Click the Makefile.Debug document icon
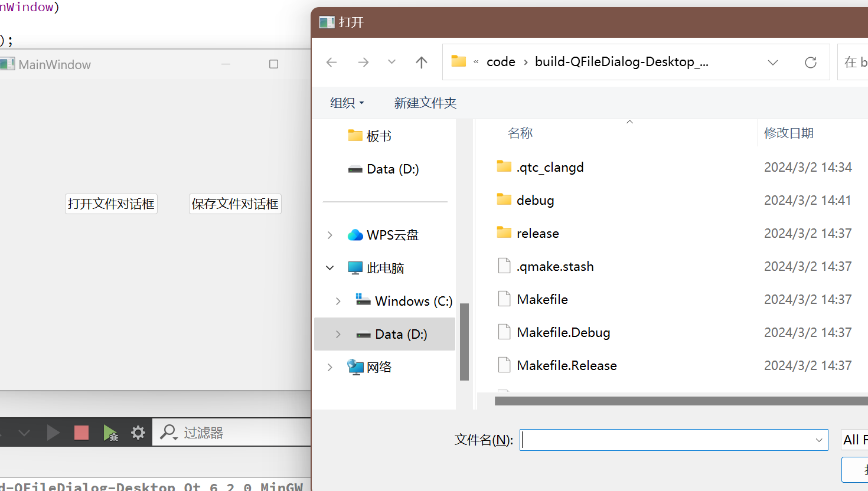 (x=504, y=332)
